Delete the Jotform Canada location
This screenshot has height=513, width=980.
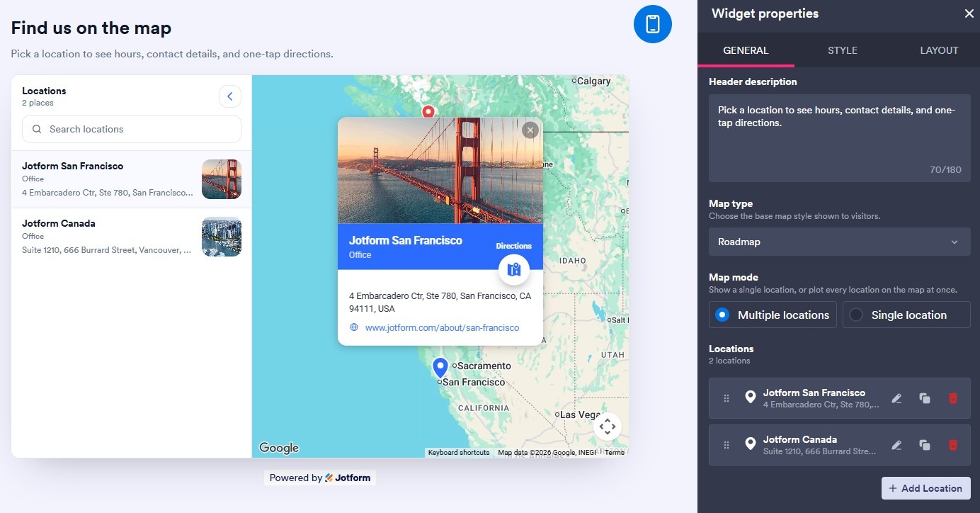tap(952, 445)
